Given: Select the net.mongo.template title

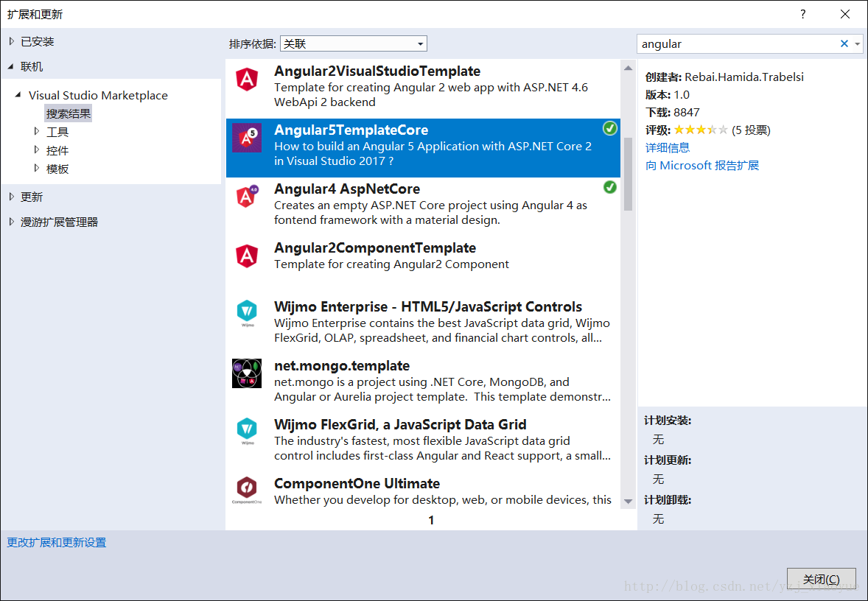Looking at the screenshot, I should 342,366.
